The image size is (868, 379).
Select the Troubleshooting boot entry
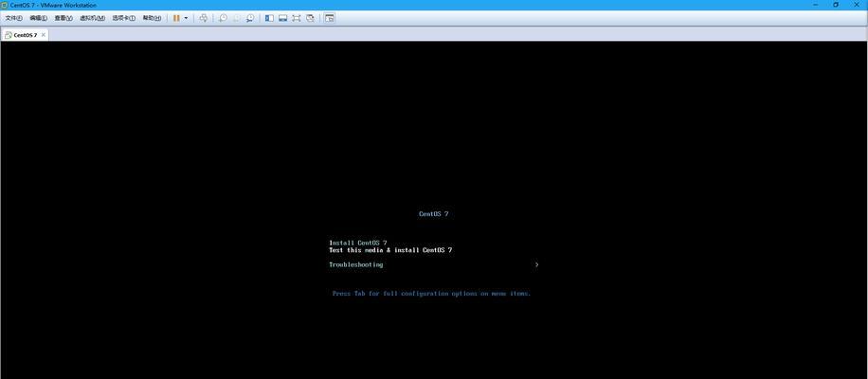356,264
